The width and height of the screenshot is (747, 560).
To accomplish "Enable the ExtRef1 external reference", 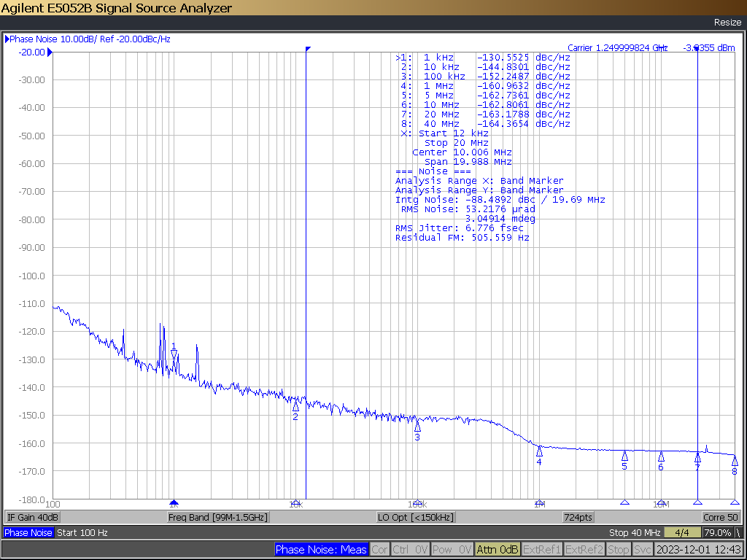I will click(541, 550).
